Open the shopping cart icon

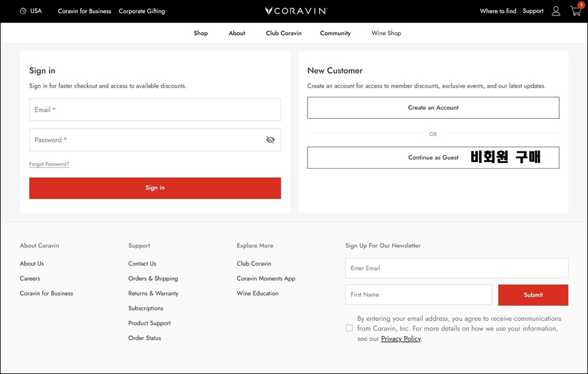point(576,10)
